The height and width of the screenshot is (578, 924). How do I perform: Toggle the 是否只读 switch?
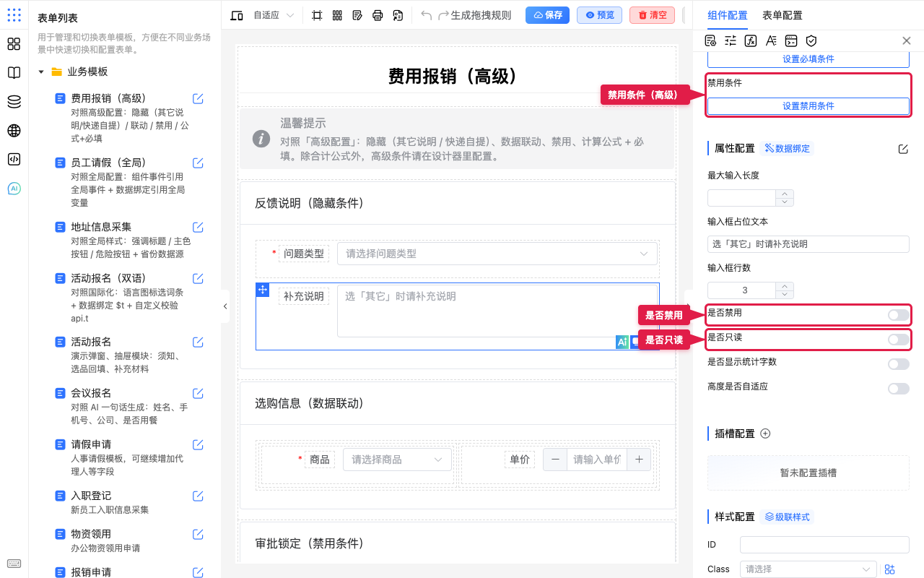click(x=899, y=340)
